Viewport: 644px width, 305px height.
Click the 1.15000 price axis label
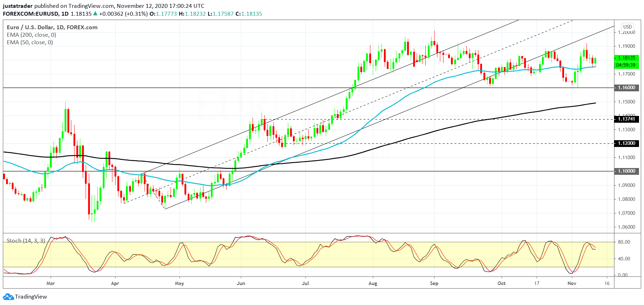(x=627, y=102)
